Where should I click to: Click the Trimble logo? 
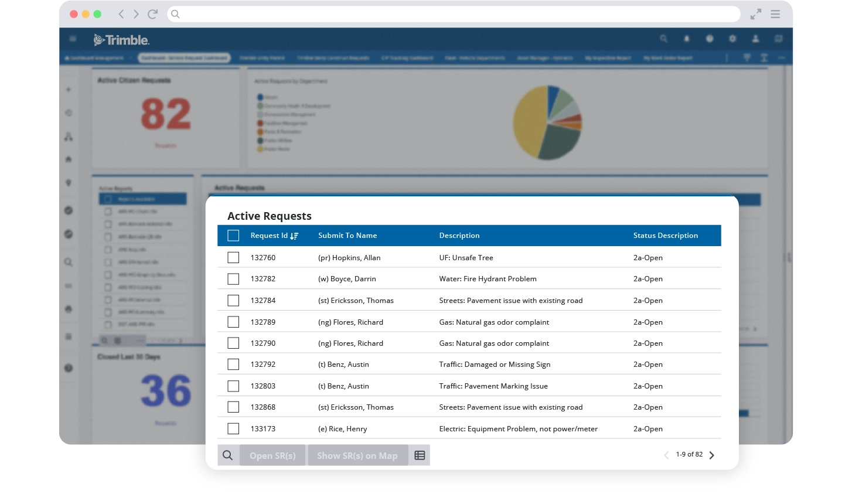121,40
